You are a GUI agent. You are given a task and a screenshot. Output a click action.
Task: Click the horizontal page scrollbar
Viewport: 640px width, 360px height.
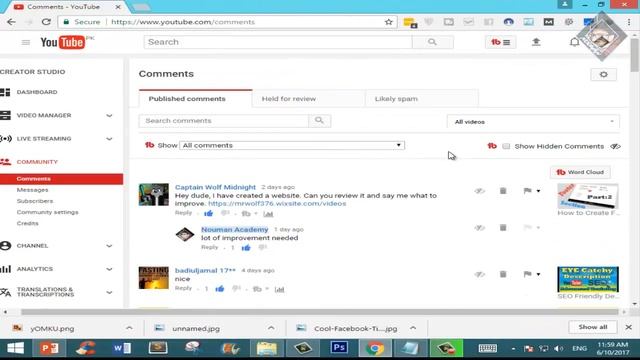coord(320,312)
